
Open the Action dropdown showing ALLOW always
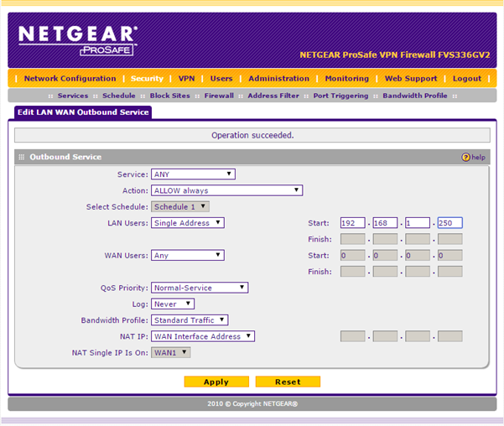[227, 190]
